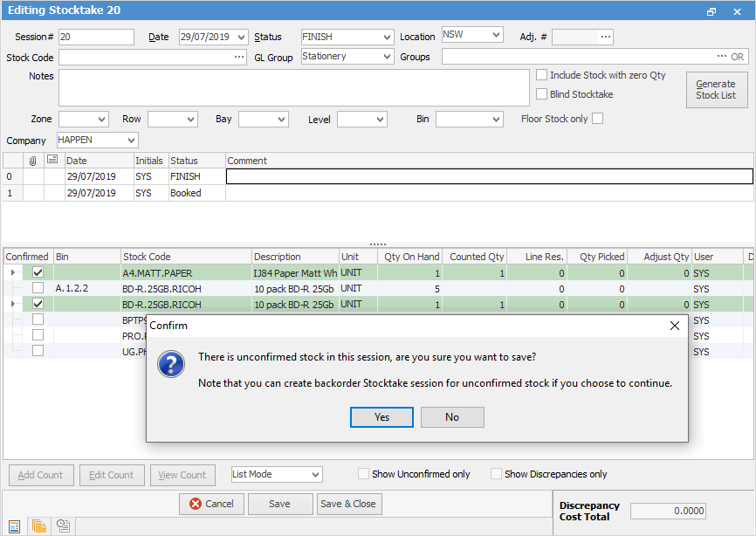The width and height of the screenshot is (756, 536).
Task: Click the Stock Code column header
Action: 186,257
